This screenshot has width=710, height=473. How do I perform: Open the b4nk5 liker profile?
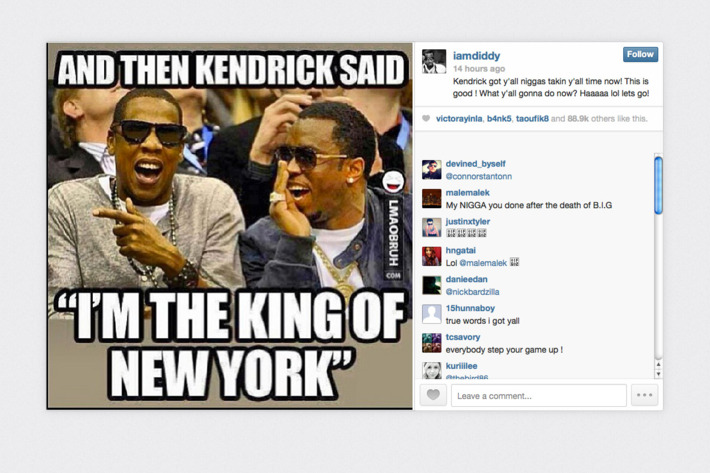click(x=499, y=119)
